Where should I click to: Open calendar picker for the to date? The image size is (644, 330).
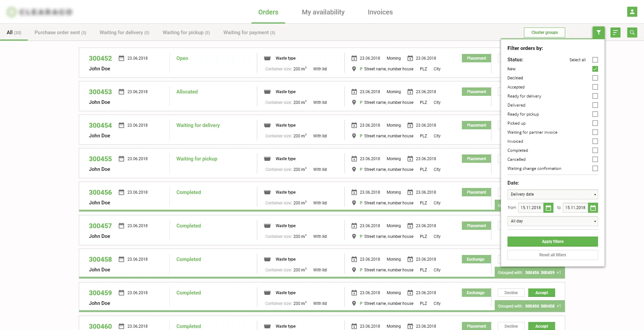(593, 208)
